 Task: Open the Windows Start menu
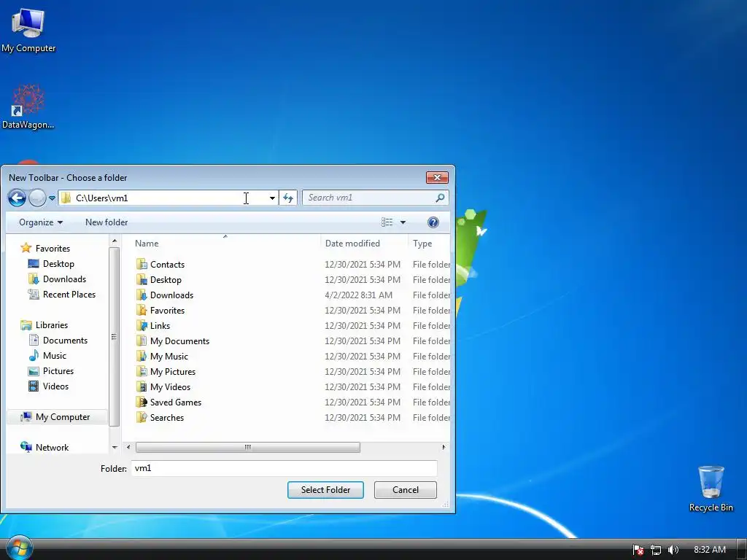pos(19,548)
